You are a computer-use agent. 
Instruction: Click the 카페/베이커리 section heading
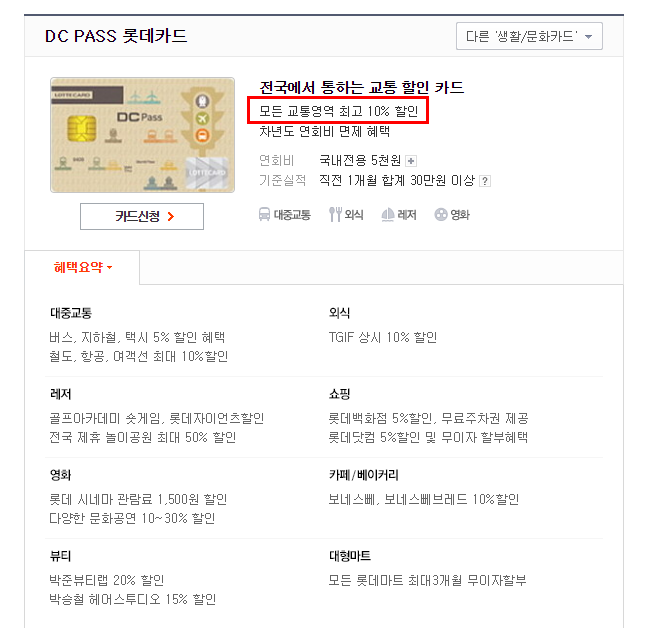click(364, 475)
